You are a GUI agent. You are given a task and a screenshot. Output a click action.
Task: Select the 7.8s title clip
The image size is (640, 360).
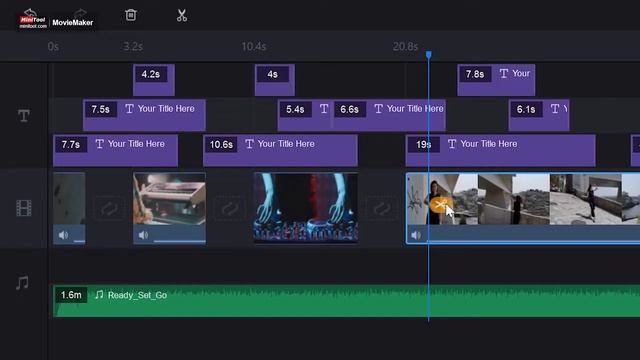click(496, 80)
